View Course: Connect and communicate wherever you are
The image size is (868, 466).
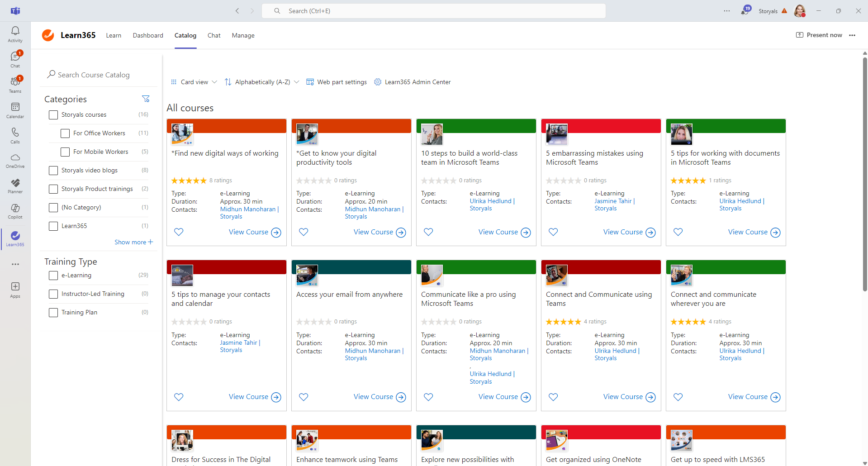(754, 397)
